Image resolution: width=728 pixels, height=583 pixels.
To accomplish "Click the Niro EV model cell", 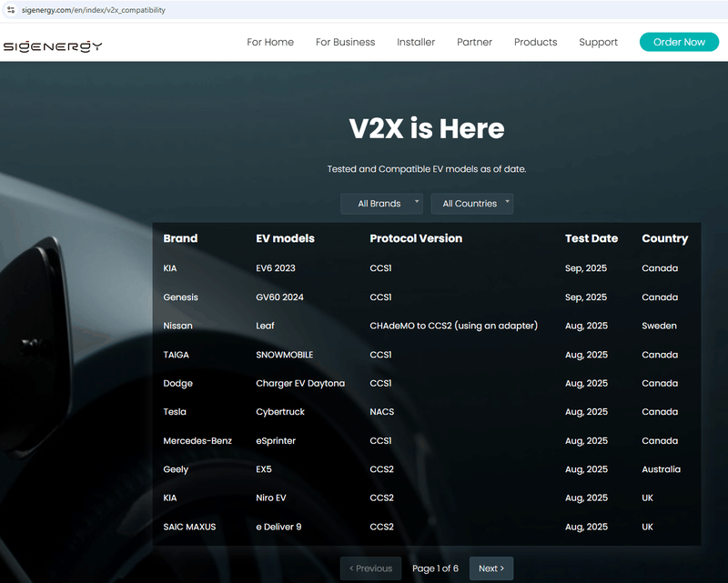I will [x=271, y=498].
